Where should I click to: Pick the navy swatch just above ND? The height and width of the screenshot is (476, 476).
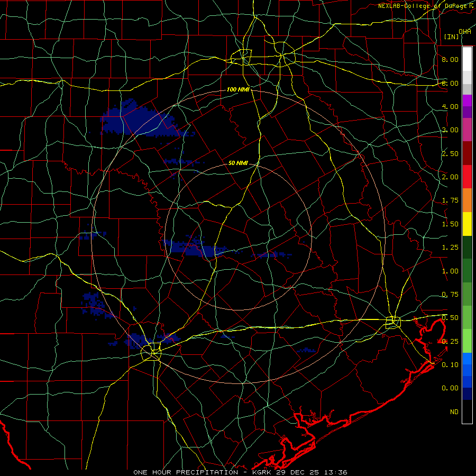(x=467, y=394)
